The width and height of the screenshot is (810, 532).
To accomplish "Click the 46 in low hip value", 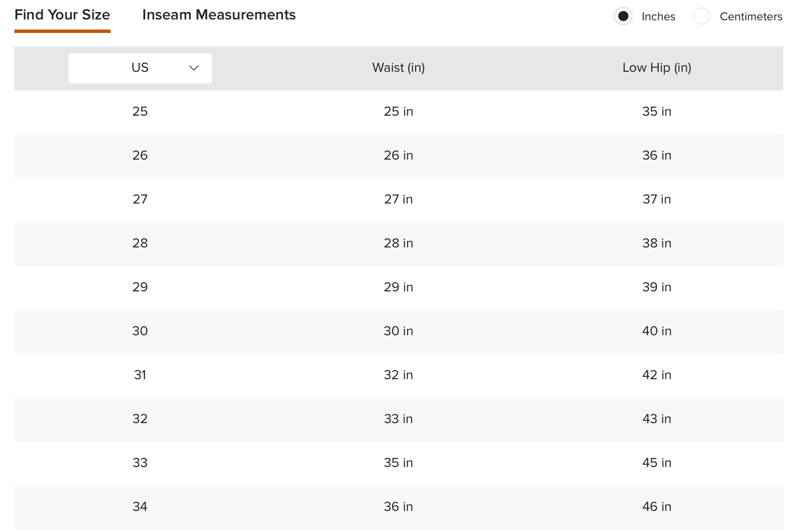I will [657, 507].
